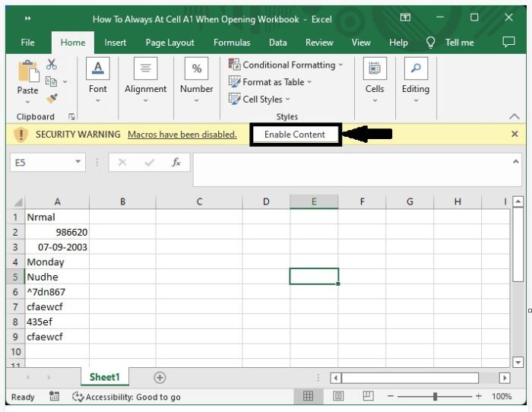Image resolution: width=532 pixels, height=412 pixels.
Task: Click the Enable Content button
Action: point(295,135)
